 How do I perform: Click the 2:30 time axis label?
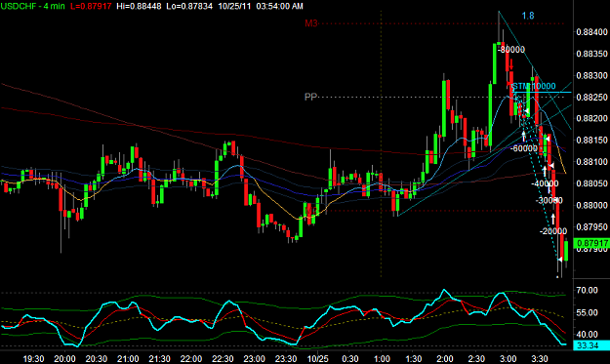476,358
